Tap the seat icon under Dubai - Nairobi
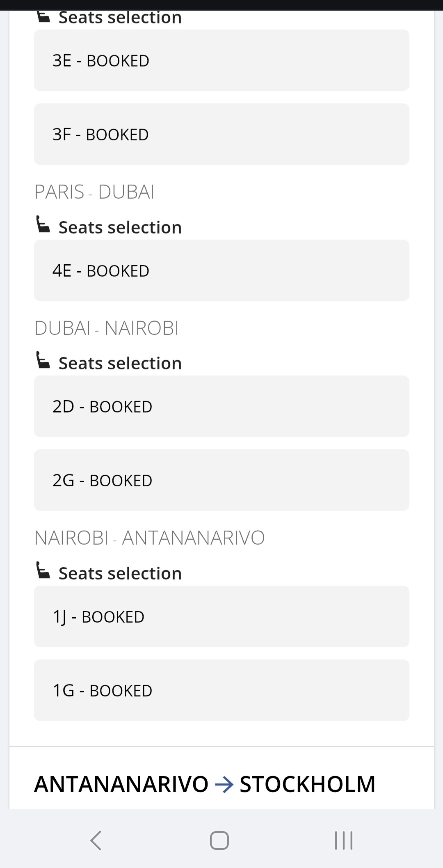Image resolution: width=443 pixels, height=868 pixels. pyautogui.click(x=43, y=360)
